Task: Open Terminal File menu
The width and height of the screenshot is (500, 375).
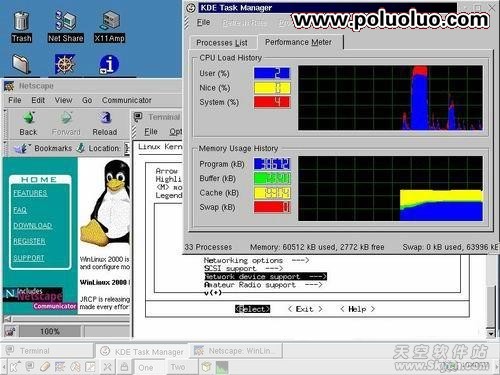Action: click(151, 132)
